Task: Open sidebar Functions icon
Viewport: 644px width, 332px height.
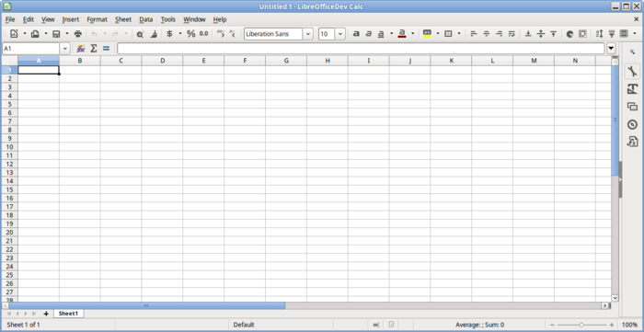Action: point(632,142)
